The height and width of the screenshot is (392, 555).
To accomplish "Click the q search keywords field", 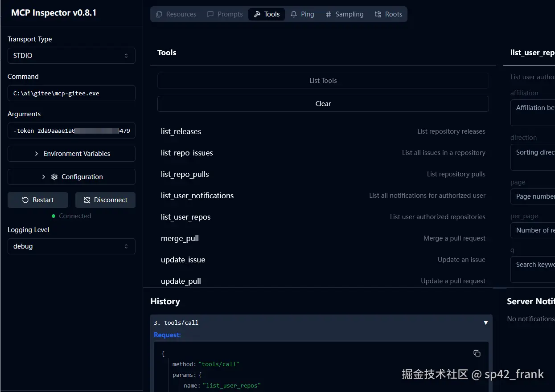I will [533, 269].
